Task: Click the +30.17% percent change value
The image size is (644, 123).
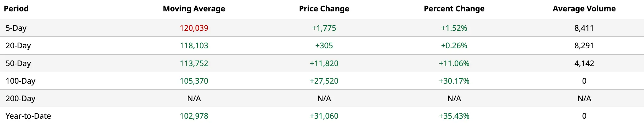Action: pos(454,81)
